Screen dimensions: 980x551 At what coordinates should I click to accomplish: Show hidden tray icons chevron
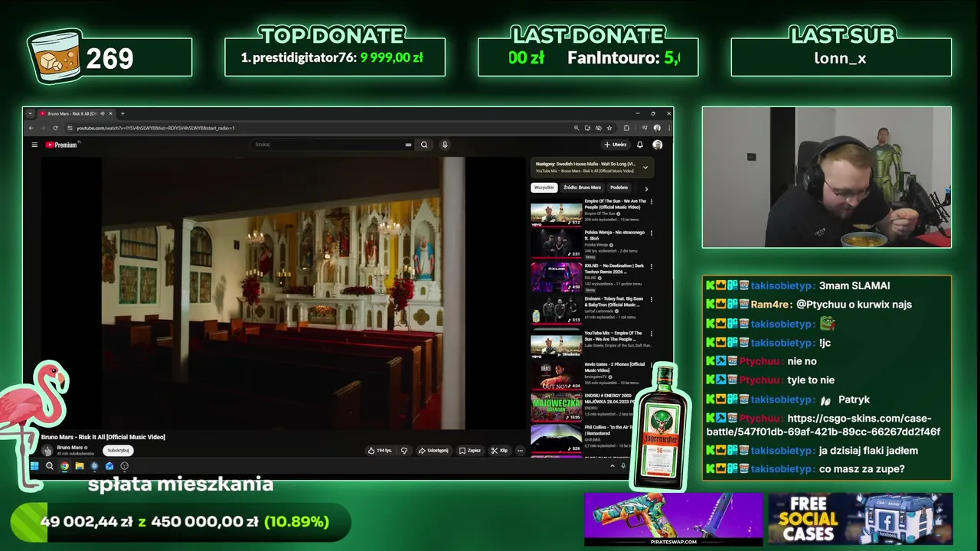click(x=612, y=465)
